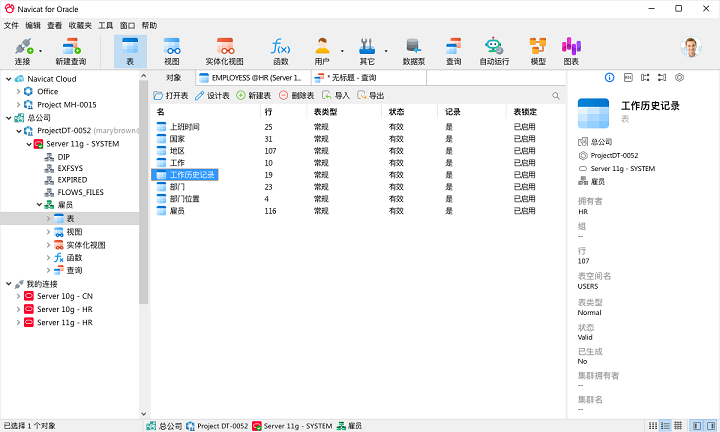Open the 编辑 menu
720x432 pixels.
coord(33,26)
